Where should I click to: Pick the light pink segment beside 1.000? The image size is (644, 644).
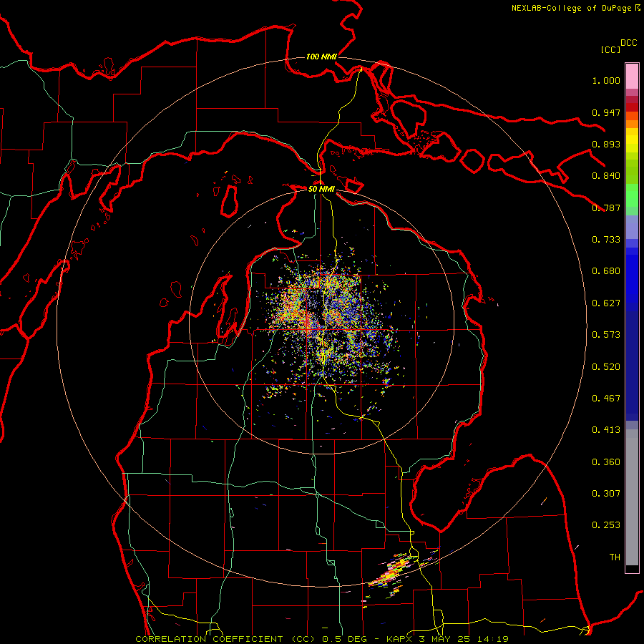pos(632,77)
